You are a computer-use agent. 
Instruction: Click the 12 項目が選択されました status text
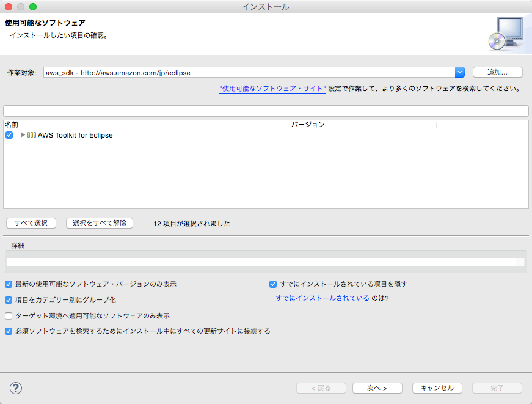pyautogui.click(x=192, y=224)
